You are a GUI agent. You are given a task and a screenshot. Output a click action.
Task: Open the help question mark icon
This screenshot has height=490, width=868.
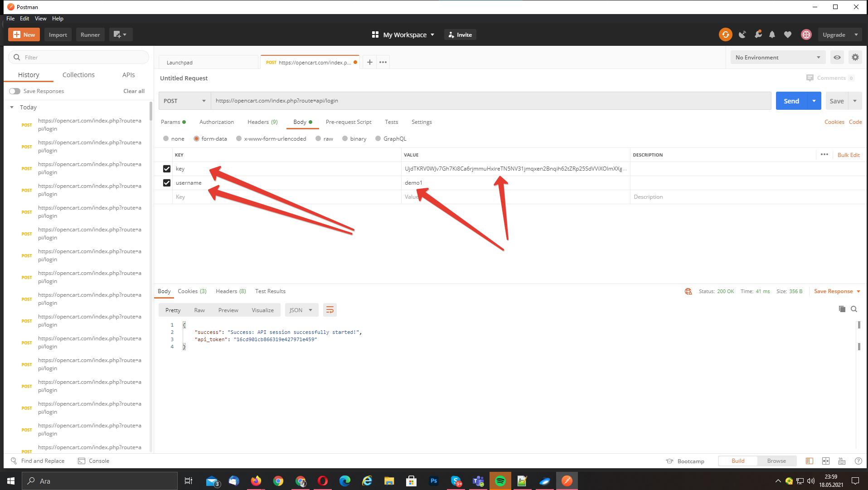pyautogui.click(x=858, y=461)
